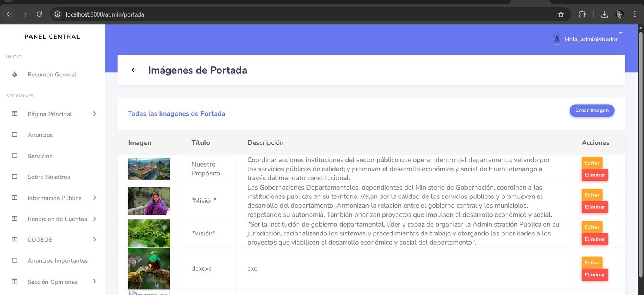Open the browser downloads icon
The image size is (644, 295).
click(604, 14)
